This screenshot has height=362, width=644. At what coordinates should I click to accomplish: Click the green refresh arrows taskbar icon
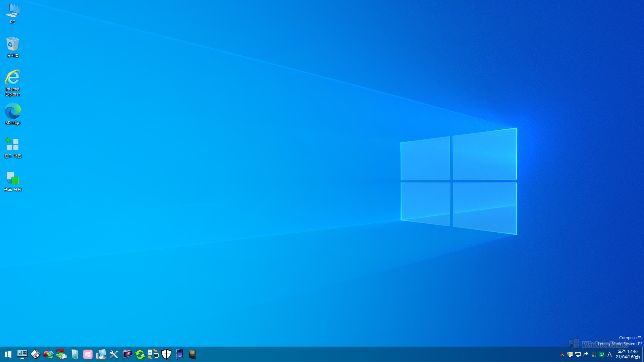[140, 354]
